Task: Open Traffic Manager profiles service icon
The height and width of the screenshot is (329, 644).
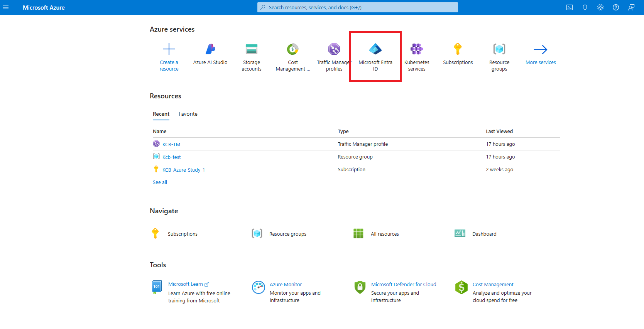Action: [x=334, y=49]
